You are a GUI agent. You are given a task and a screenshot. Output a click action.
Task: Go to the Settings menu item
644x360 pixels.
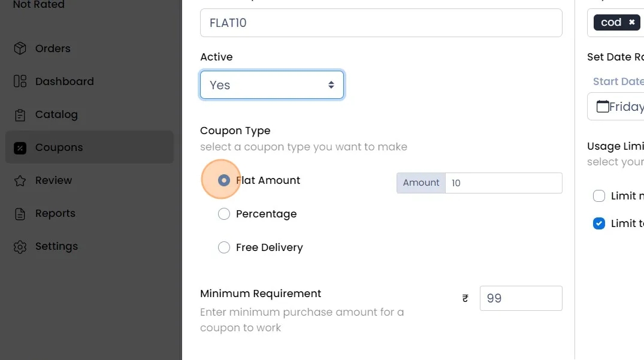[x=56, y=247]
